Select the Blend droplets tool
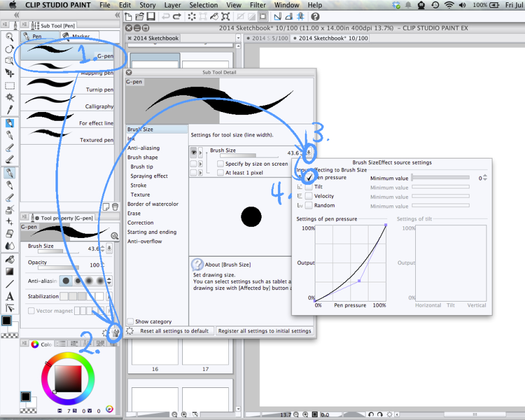 click(10, 246)
